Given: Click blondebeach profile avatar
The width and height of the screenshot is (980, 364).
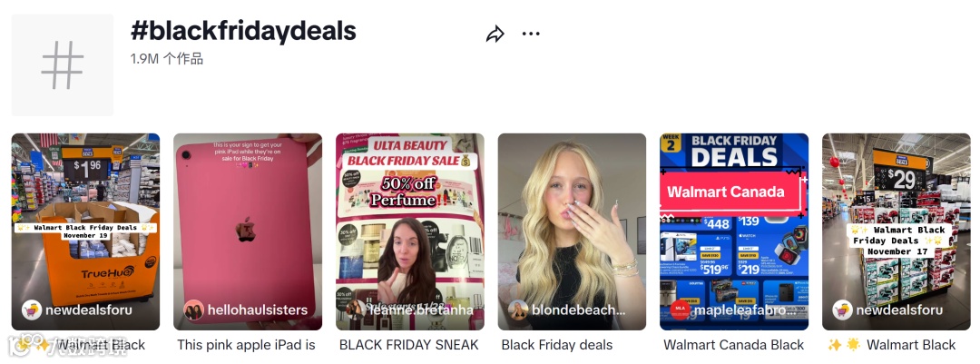Looking at the screenshot, I should point(518,310).
